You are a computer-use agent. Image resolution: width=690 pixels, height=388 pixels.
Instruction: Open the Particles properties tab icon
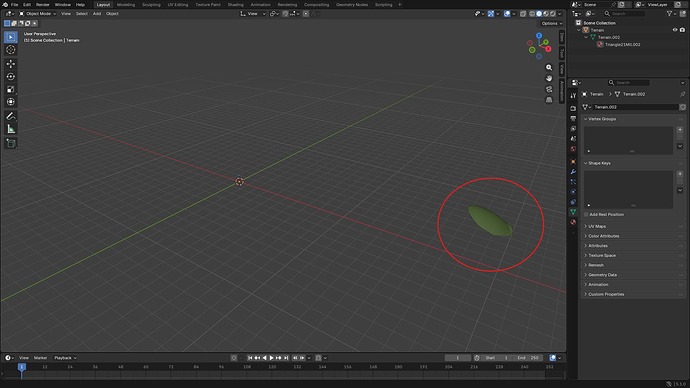(x=573, y=182)
